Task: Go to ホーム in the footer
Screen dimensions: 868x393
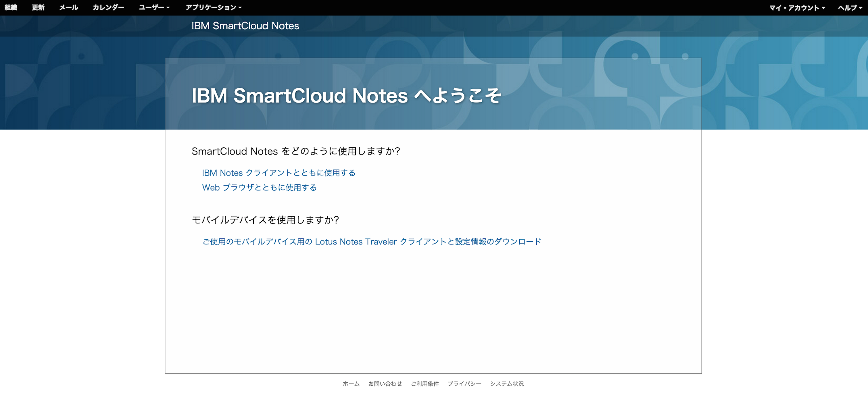Action: 351,384
